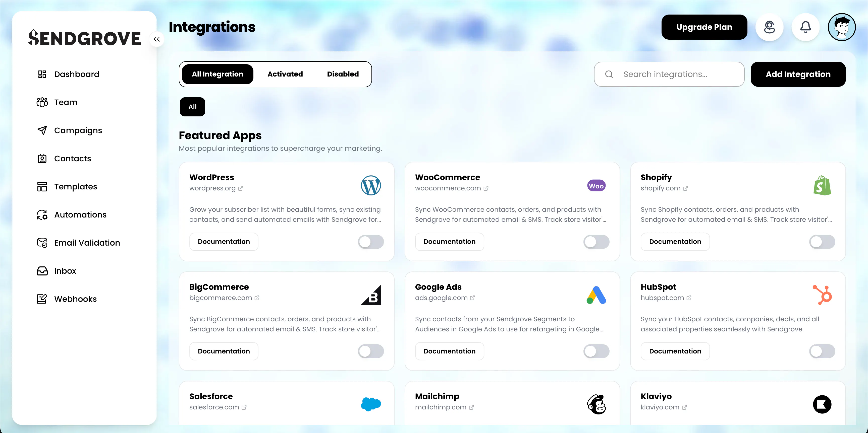Image resolution: width=868 pixels, height=433 pixels.
Task: Enable the WooCommerce integration toggle
Action: (596, 242)
